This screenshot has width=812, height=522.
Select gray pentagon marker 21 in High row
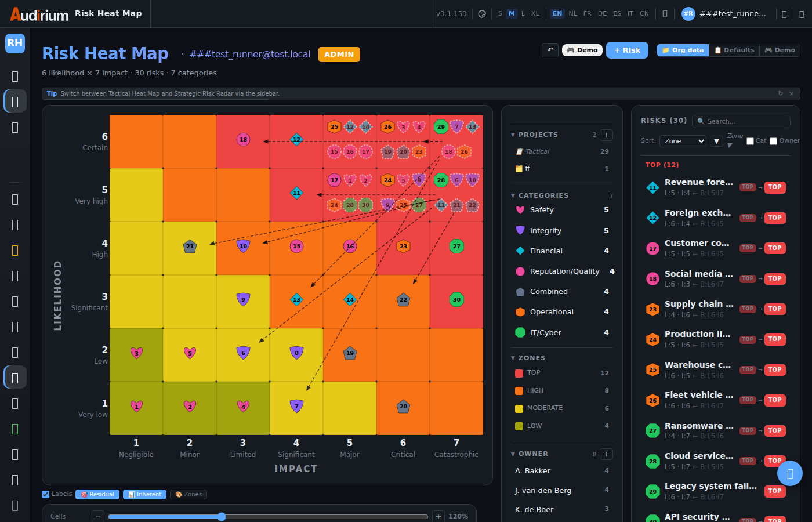[x=190, y=246]
